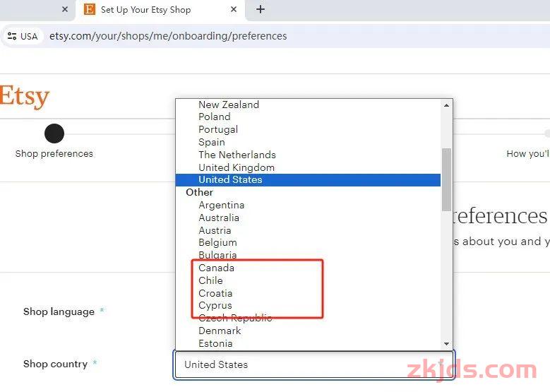Open the Shop country dropdown
Screen dimensions: 550x392
tap(314, 364)
